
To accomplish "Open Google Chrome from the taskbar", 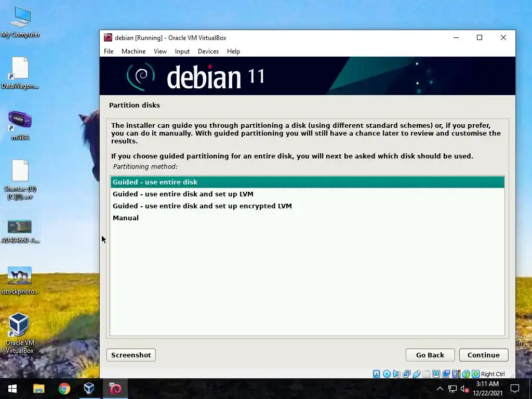I will [64, 389].
